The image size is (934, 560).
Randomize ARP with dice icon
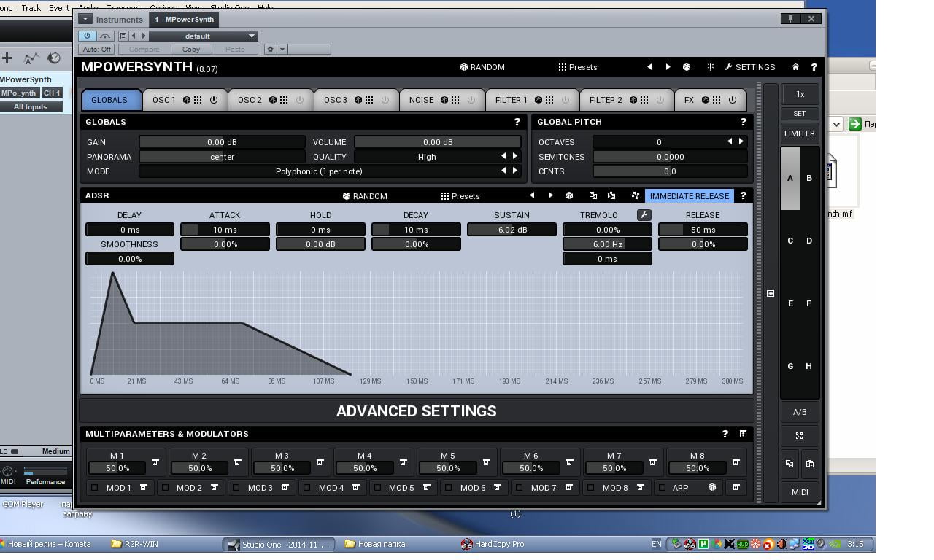click(x=712, y=487)
